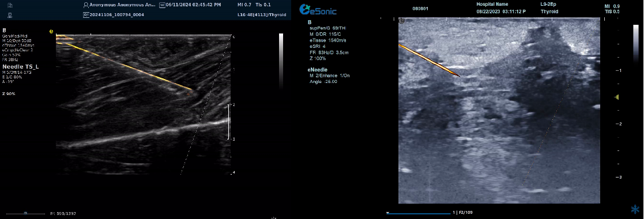The height and width of the screenshot is (219, 644).
Task: Click the patient person icon beside Anonymous name
Action: (85, 5)
